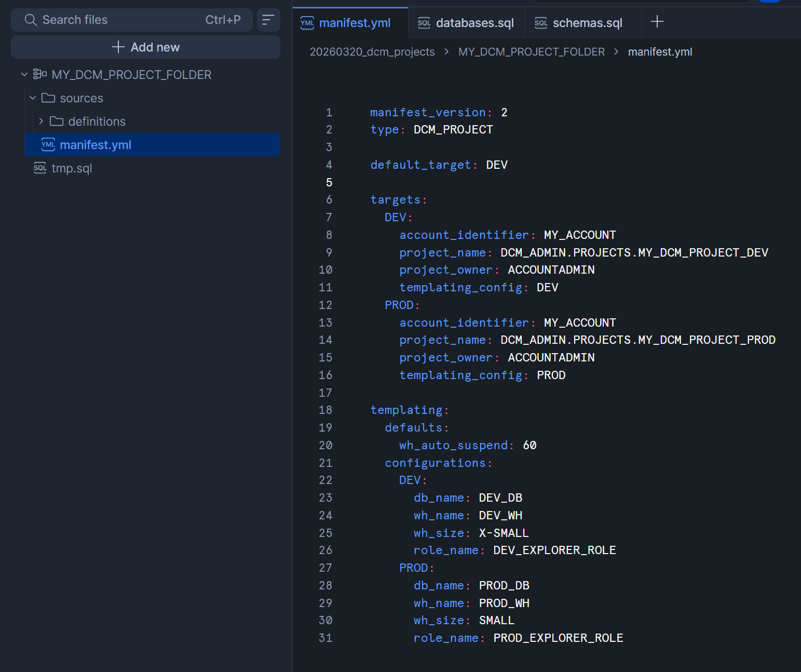Viewport: 801px width, 672px height.
Task: Click the plus icon to open a new tab
Action: click(657, 22)
